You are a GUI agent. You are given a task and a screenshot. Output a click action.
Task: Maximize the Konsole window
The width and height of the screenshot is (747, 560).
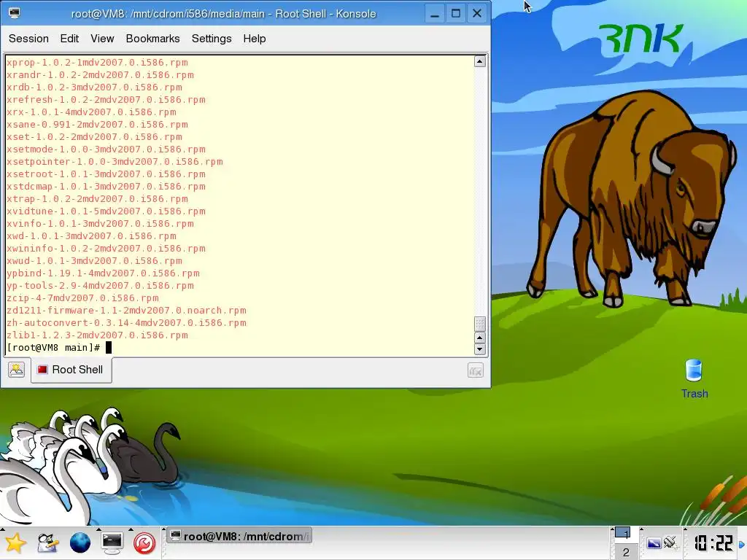pyautogui.click(x=455, y=13)
